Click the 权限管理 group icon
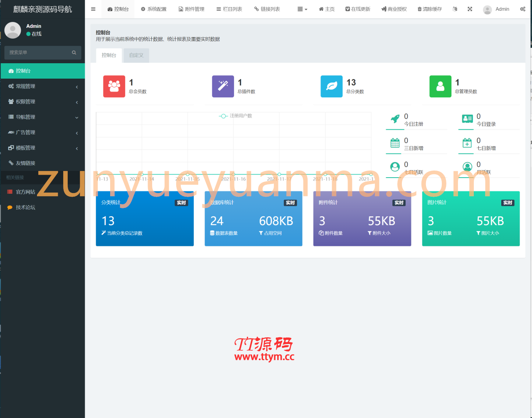The image size is (532, 418). (11, 101)
